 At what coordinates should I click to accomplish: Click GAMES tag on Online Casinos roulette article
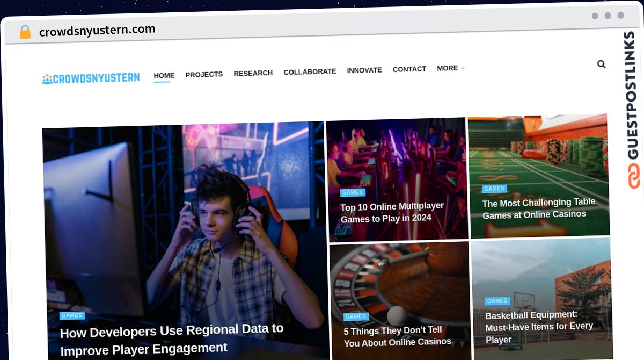356,316
